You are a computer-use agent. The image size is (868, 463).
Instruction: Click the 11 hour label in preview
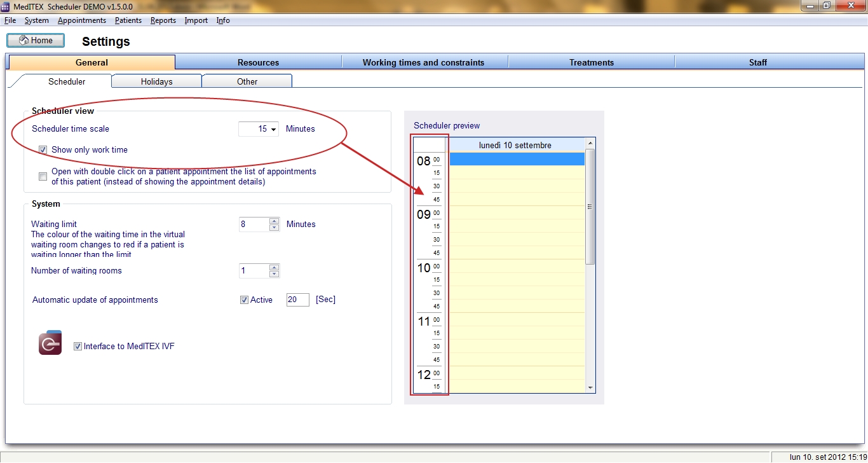[x=424, y=322]
